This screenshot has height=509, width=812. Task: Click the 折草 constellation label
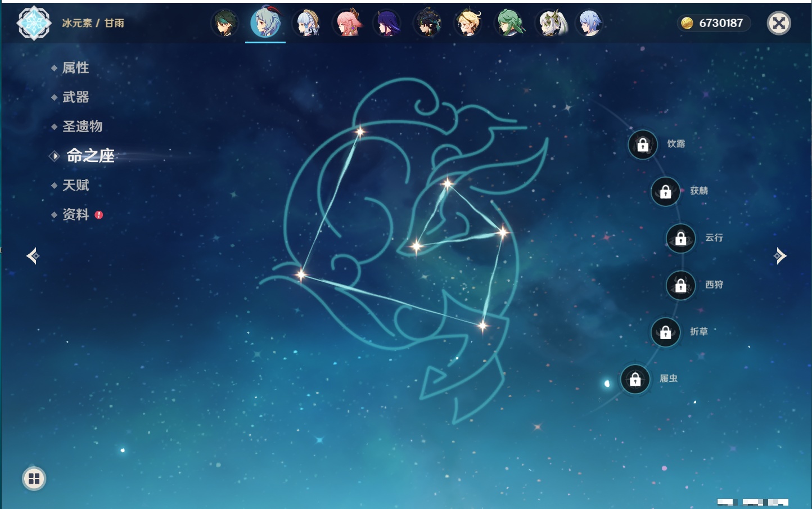point(699,332)
